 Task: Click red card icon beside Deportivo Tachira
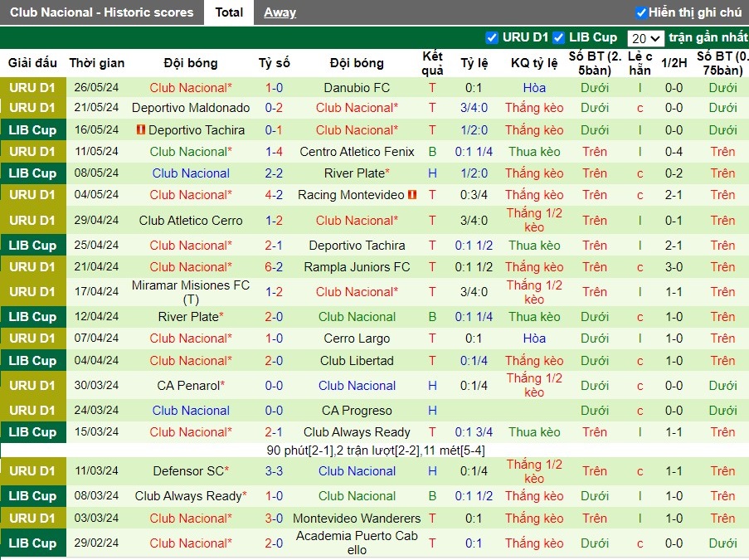(140, 129)
